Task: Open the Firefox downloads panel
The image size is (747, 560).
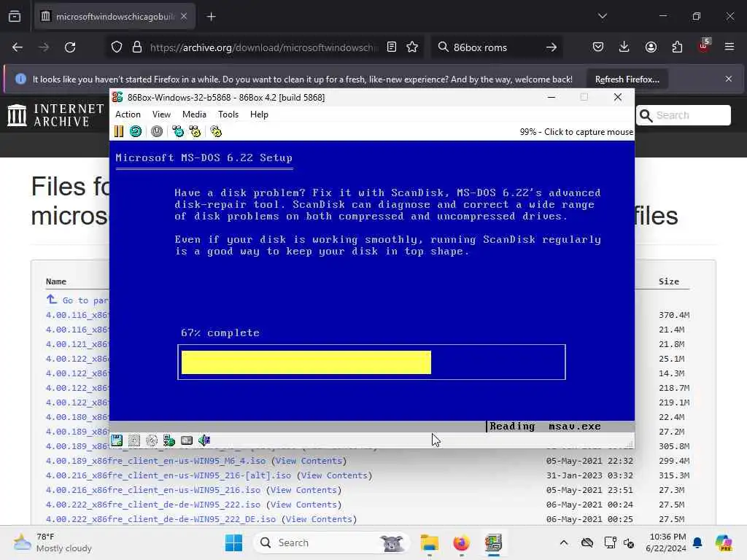Action: point(624,47)
